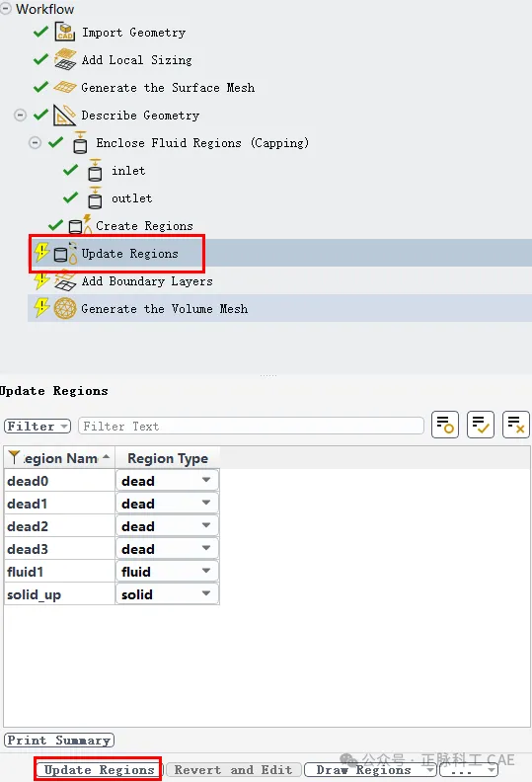Click the Import Geometry CAD icon
532x782 pixels.
pos(65,32)
